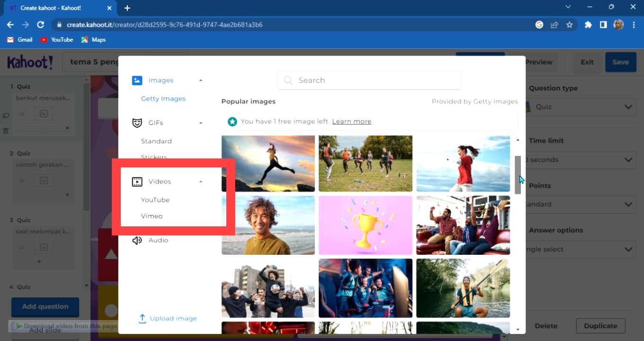Screen dimensions: 644x341
Task: Open Chrome three-dot menu
Action: tap(634, 25)
